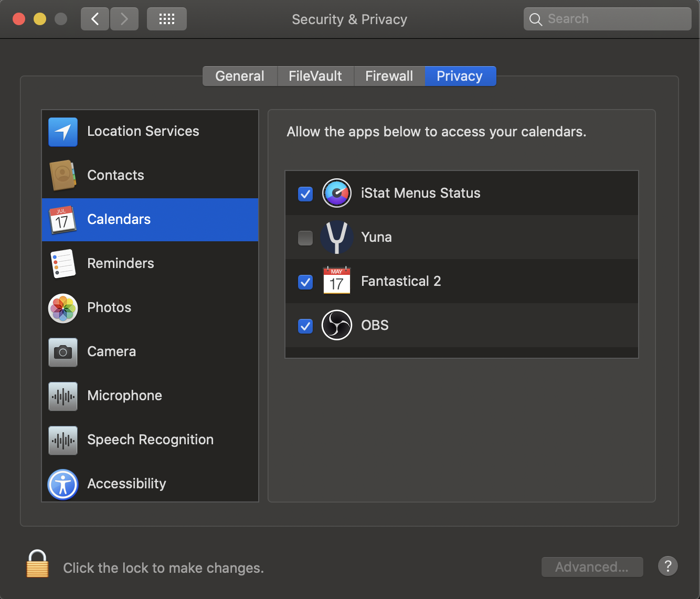The width and height of the screenshot is (700, 599).
Task: Select Calendars label in privacy list
Action: click(119, 219)
